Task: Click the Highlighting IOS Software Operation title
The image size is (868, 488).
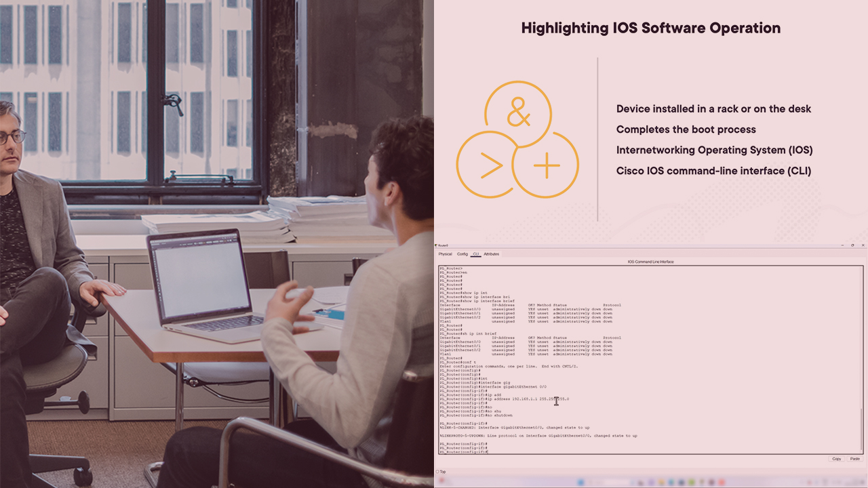Action: [x=650, y=28]
